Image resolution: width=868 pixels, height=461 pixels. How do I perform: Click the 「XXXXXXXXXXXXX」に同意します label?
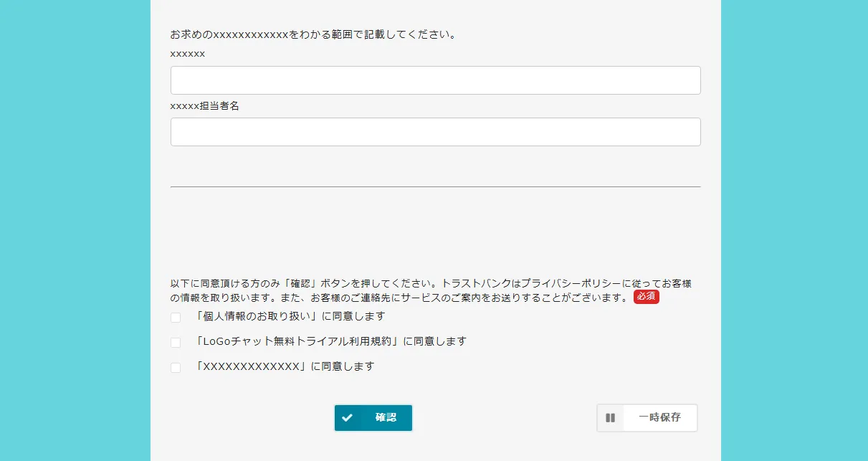tap(285, 366)
